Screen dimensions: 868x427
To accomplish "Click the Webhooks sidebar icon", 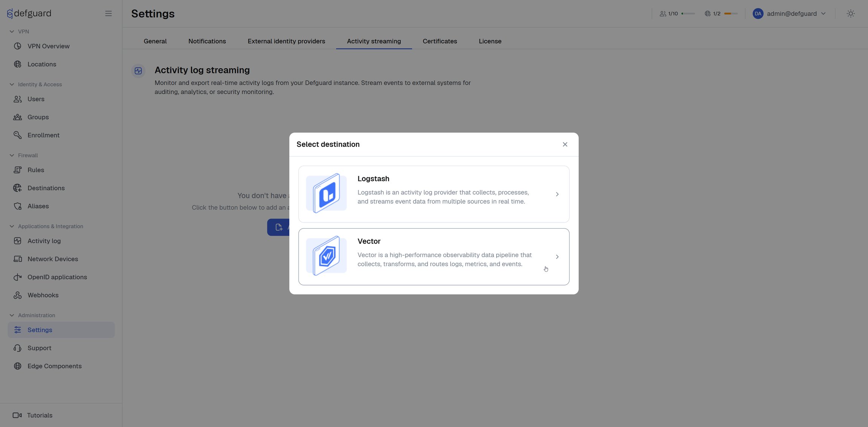I will click(x=17, y=295).
